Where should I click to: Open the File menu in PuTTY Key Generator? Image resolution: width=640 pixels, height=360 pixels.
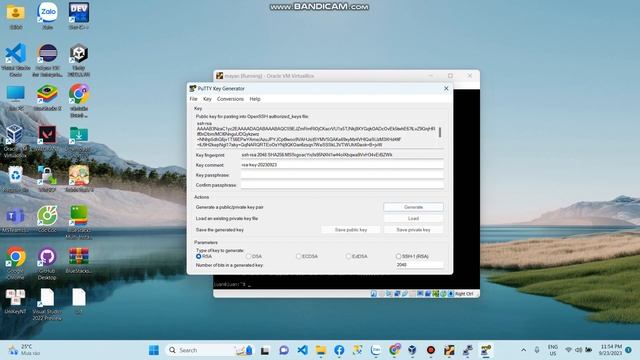pyautogui.click(x=193, y=99)
